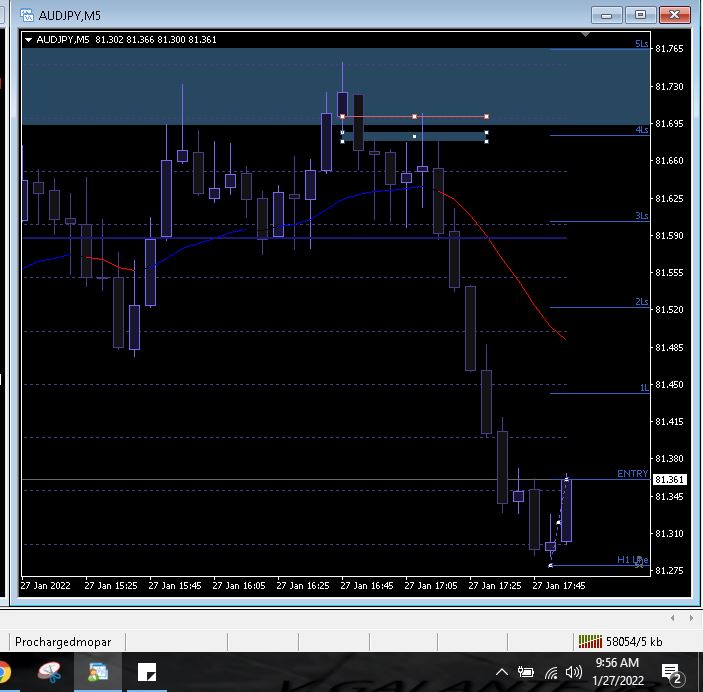The image size is (703, 692).
Task: Click the 2Ls level label
Action: click(x=642, y=301)
